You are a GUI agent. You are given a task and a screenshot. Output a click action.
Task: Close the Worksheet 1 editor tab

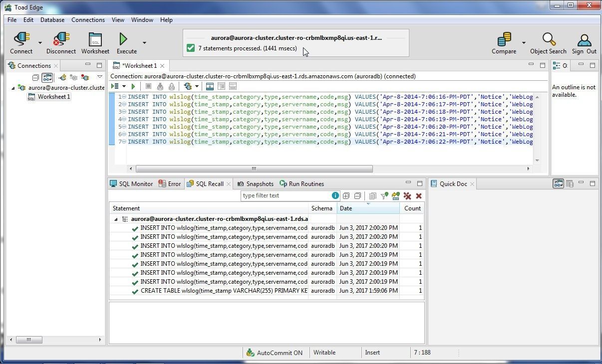(162, 66)
